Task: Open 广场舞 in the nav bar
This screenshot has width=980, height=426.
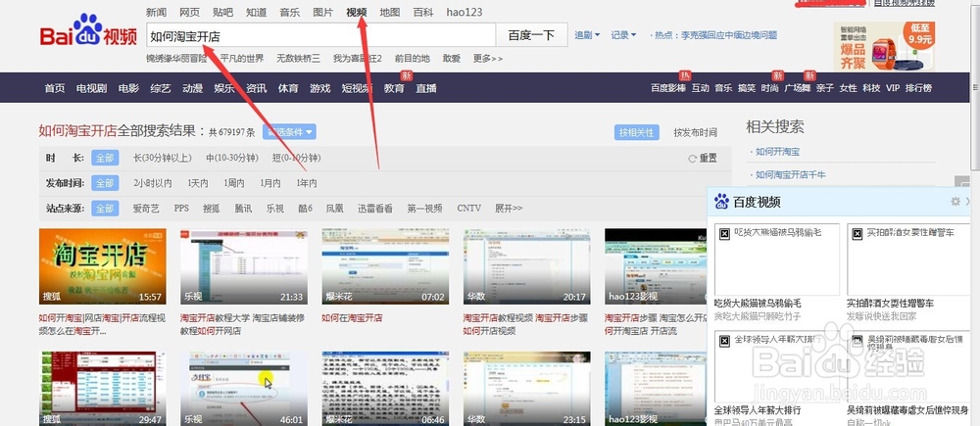Action: click(798, 88)
